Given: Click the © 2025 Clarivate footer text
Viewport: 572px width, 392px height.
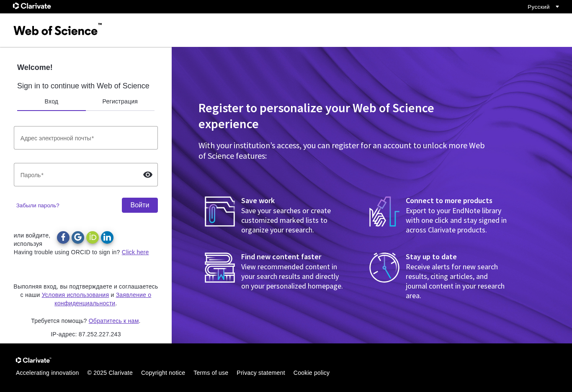Looking at the screenshot, I should coord(110,373).
